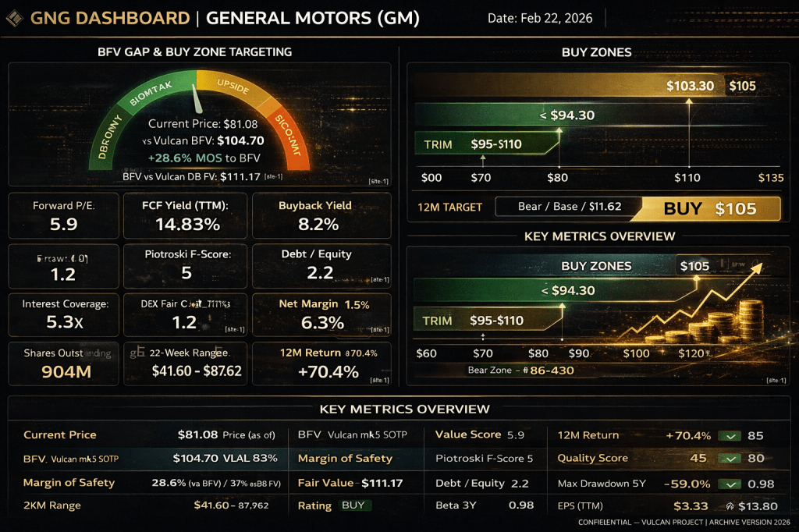
Task: Select the 12M TARGET label
Action: click(450, 207)
